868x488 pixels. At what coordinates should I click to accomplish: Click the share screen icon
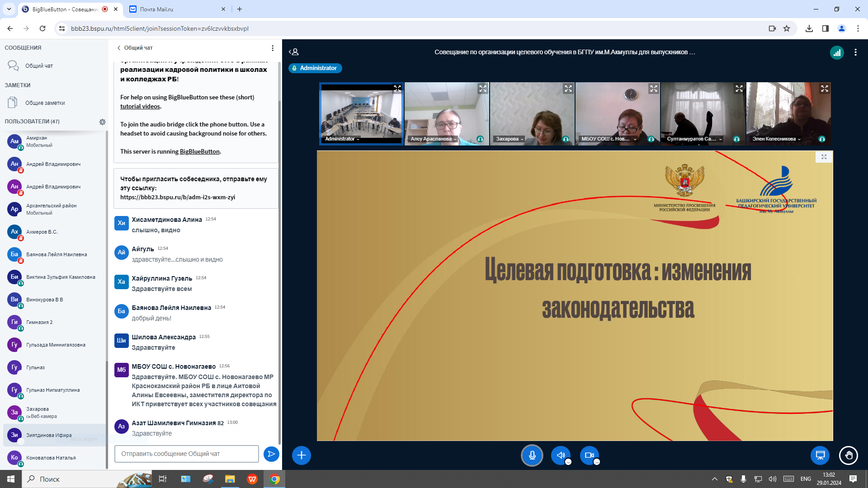click(x=820, y=455)
